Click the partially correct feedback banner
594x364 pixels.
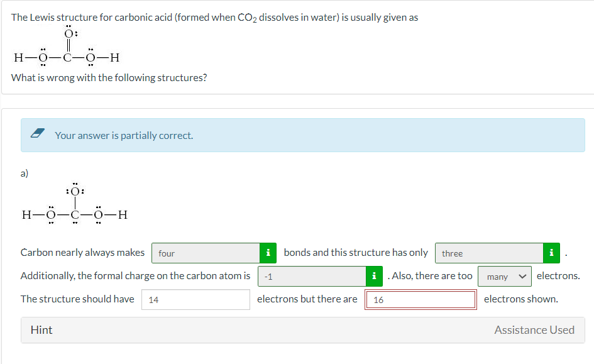[x=302, y=135]
